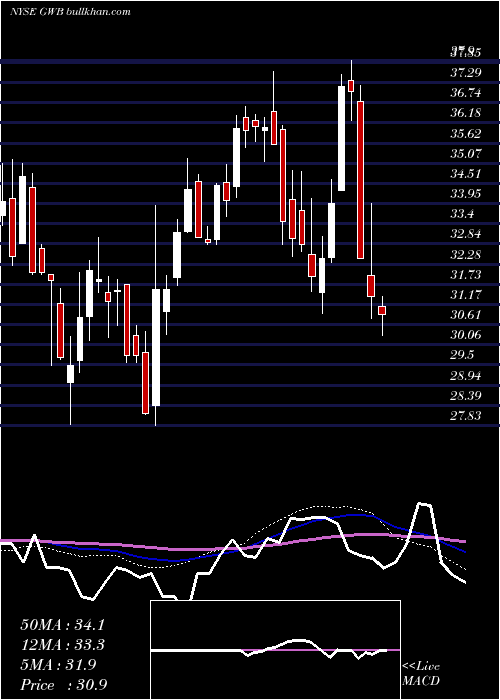
Task: Click the 35.62 price axis label
Action: click(466, 133)
